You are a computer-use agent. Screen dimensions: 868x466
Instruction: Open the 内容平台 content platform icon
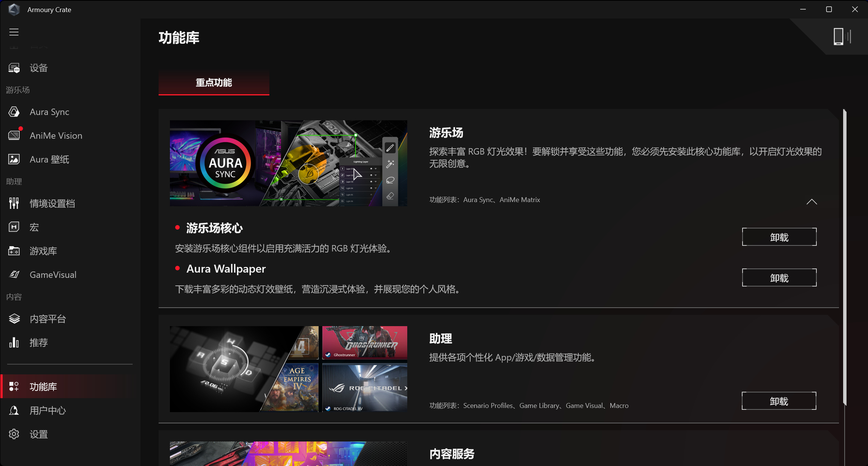(14, 319)
